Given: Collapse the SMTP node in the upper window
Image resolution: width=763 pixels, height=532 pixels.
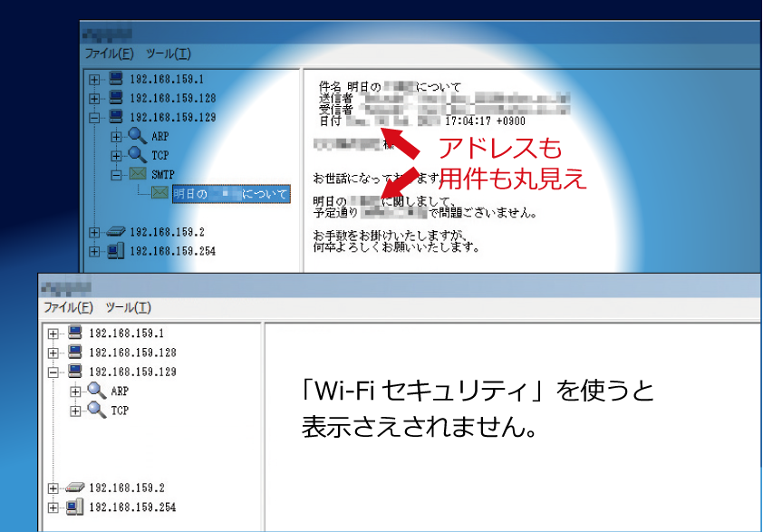Looking at the screenshot, I should (x=116, y=175).
